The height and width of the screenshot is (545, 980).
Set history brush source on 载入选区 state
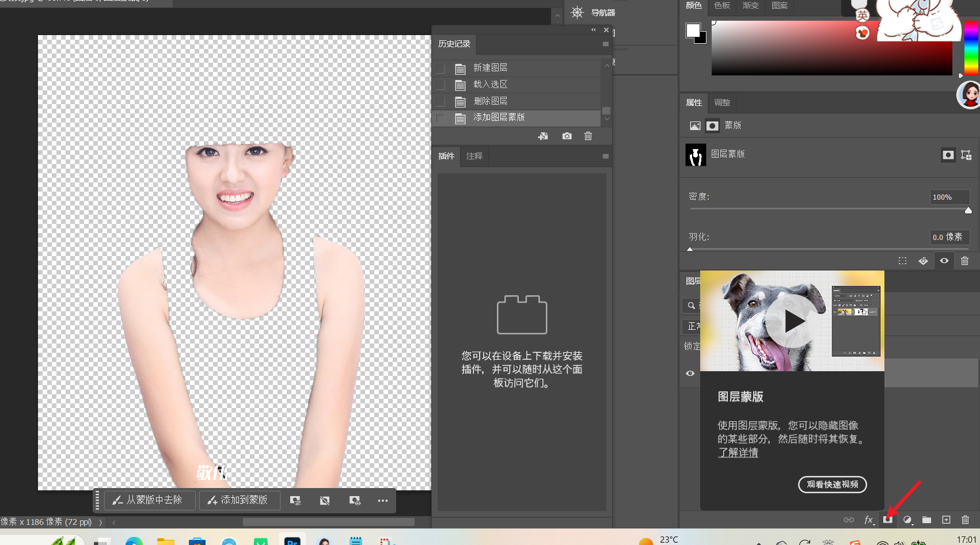441,85
